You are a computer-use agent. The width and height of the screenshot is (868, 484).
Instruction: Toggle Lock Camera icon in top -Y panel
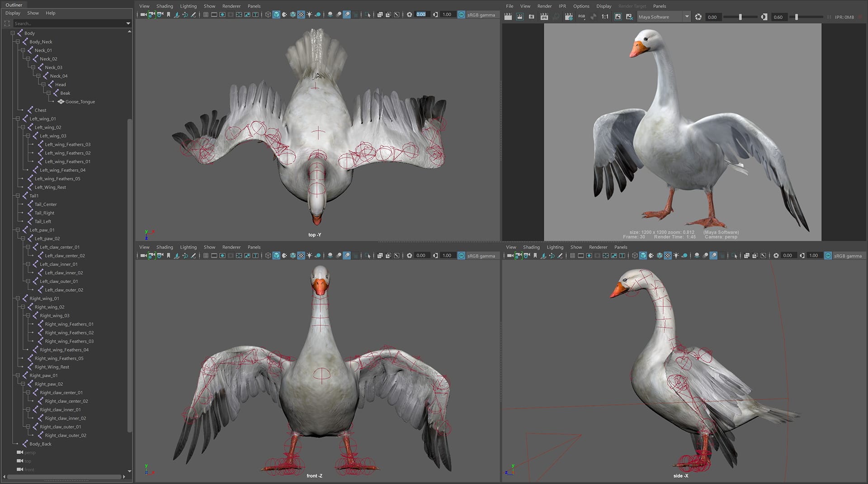151,14
